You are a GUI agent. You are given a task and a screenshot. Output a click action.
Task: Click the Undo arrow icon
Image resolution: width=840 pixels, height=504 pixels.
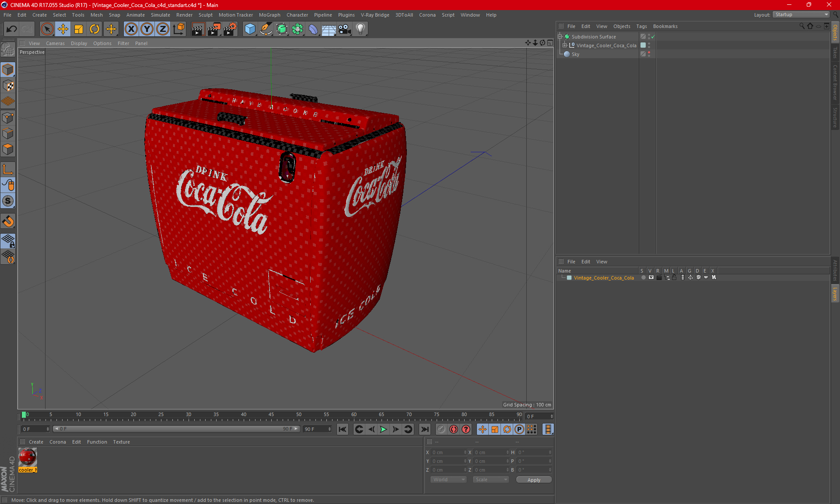(12, 29)
